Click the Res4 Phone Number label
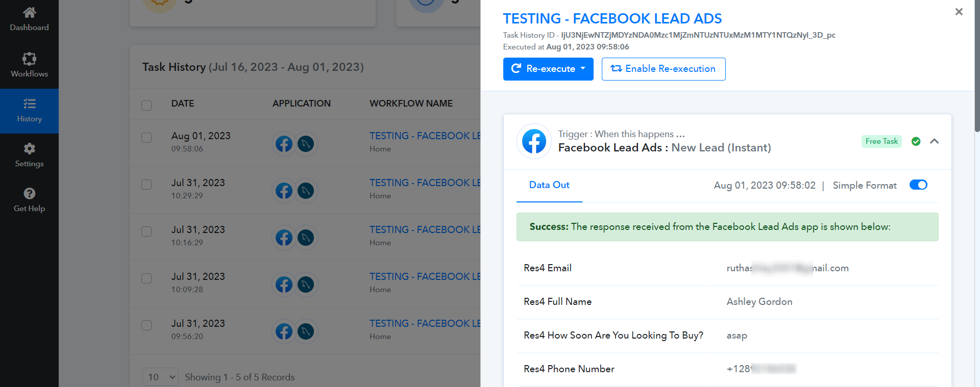Screen dimensions: 980x387 click(569, 369)
